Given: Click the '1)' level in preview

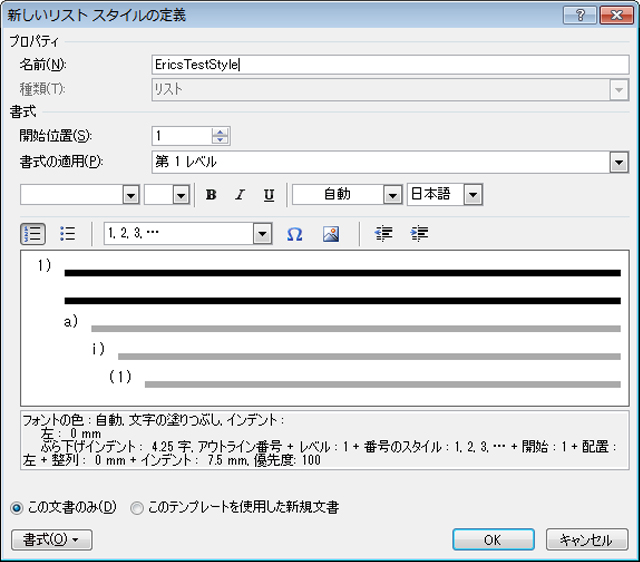Looking at the screenshot, I should click(x=44, y=266).
